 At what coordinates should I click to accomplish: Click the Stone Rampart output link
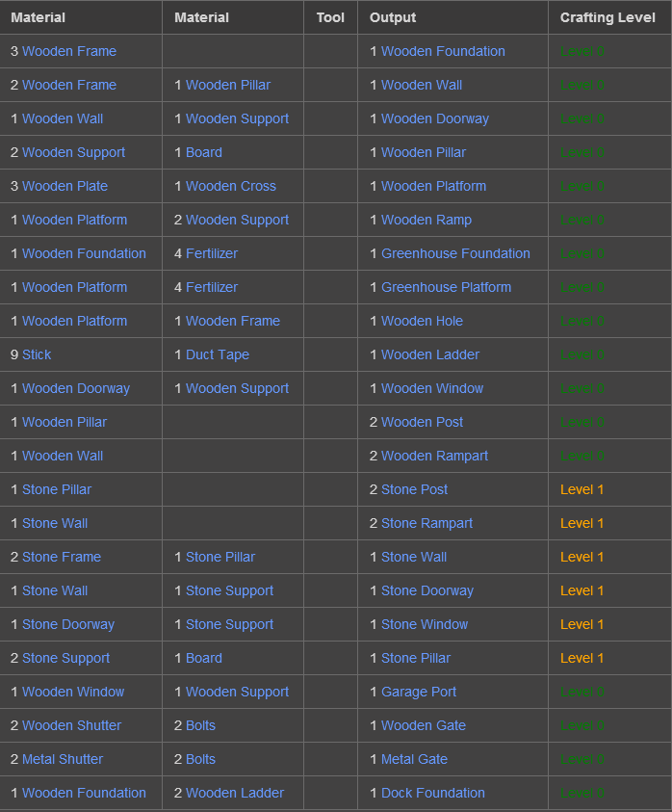pyautogui.click(x=426, y=523)
